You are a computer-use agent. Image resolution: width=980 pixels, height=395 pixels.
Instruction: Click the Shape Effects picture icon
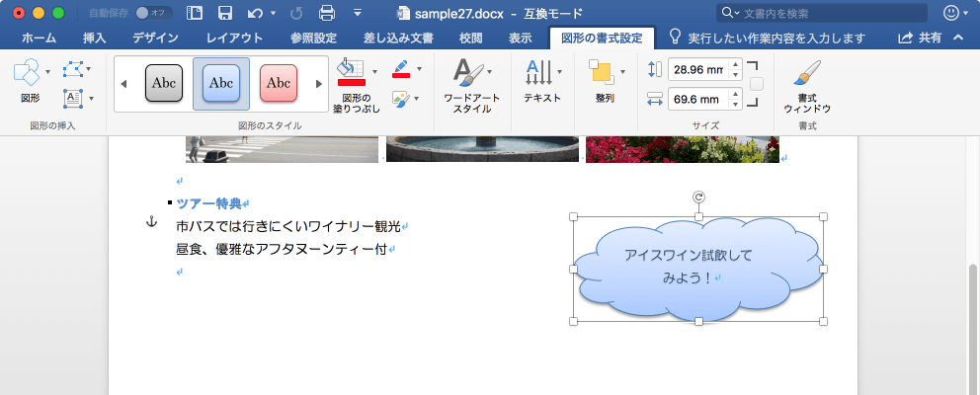[x=401, y=98]
